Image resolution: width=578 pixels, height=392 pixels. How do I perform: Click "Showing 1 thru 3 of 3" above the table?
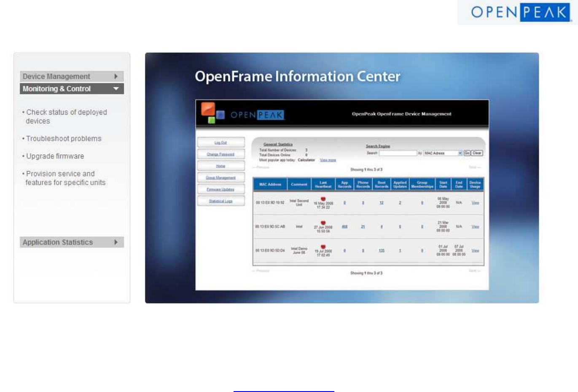(x=366, y=169)
